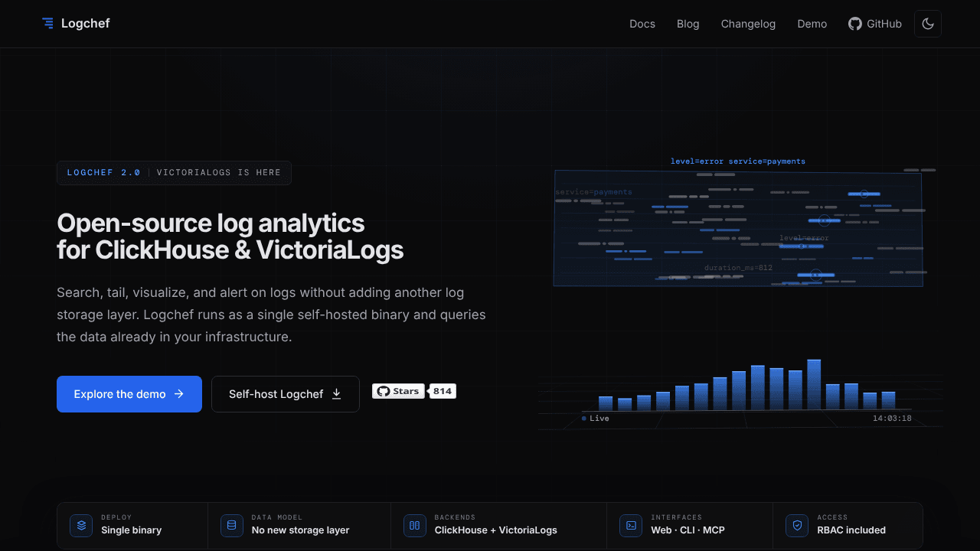The height and width of the screenshot is (551, 980).
Task: Click the 'level=error service=payments' query label
Action: point(738,161)
